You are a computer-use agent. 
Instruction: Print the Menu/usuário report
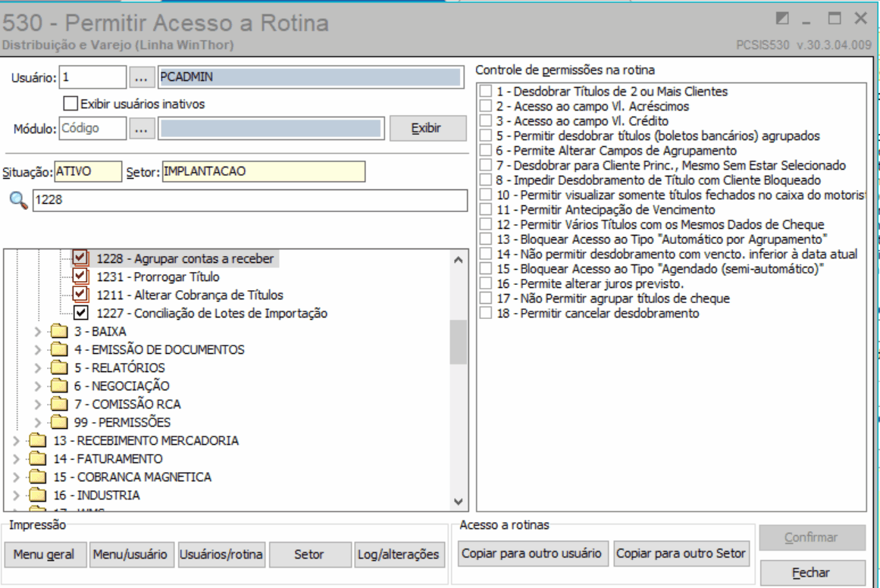pyautogui.click(x=131, y=555)
